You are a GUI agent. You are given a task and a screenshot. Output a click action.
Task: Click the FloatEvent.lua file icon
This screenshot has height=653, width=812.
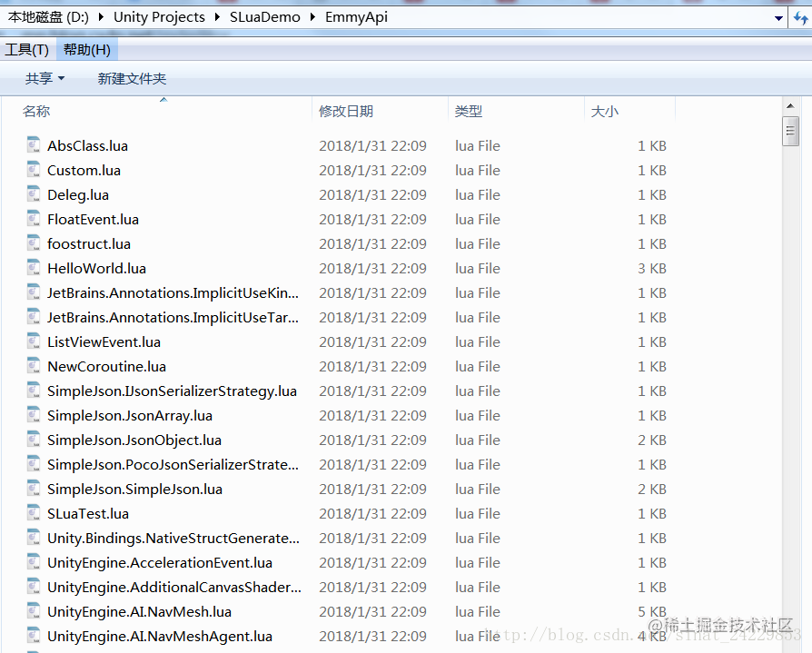[x=33, y=219]
